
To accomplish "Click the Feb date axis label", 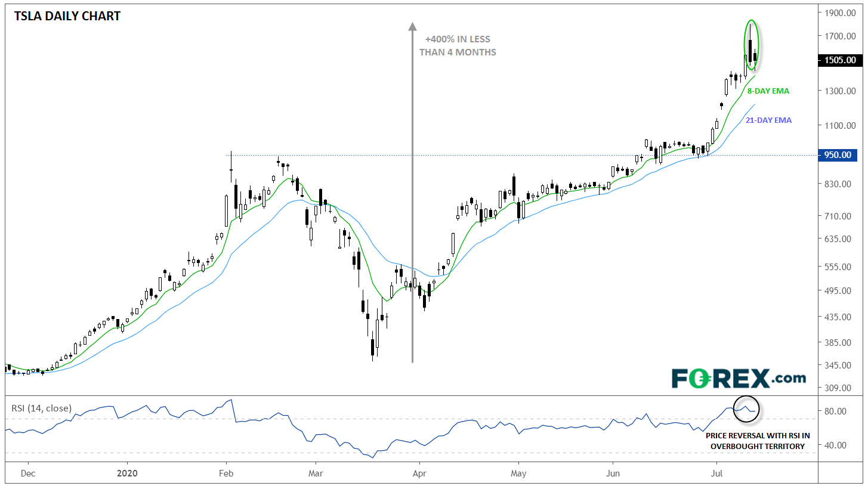I will 227,473.
